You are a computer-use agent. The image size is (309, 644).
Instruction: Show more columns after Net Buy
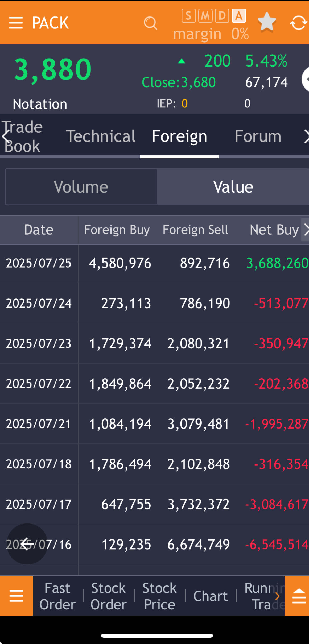[306, 230]
